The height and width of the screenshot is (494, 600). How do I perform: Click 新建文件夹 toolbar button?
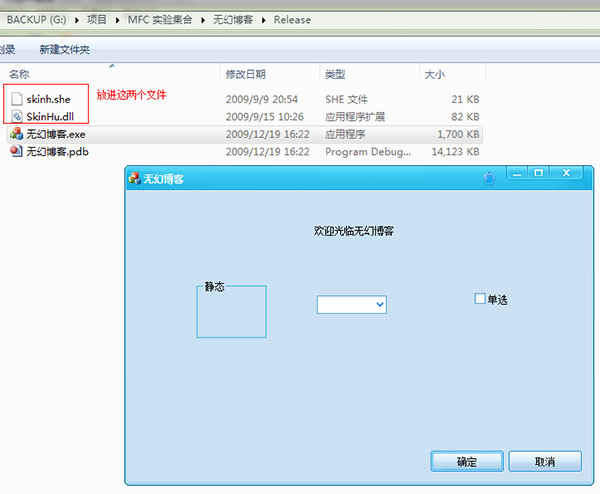coord(65,49)
